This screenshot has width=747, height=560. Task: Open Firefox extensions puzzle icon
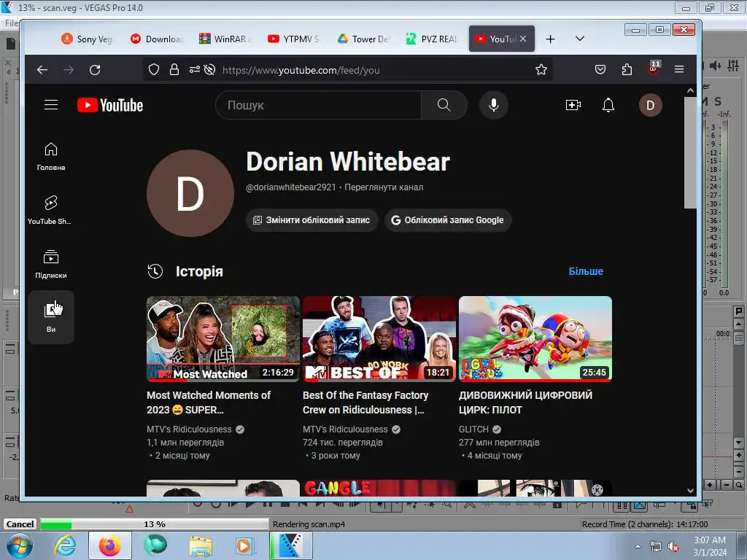tap(627, 70)
